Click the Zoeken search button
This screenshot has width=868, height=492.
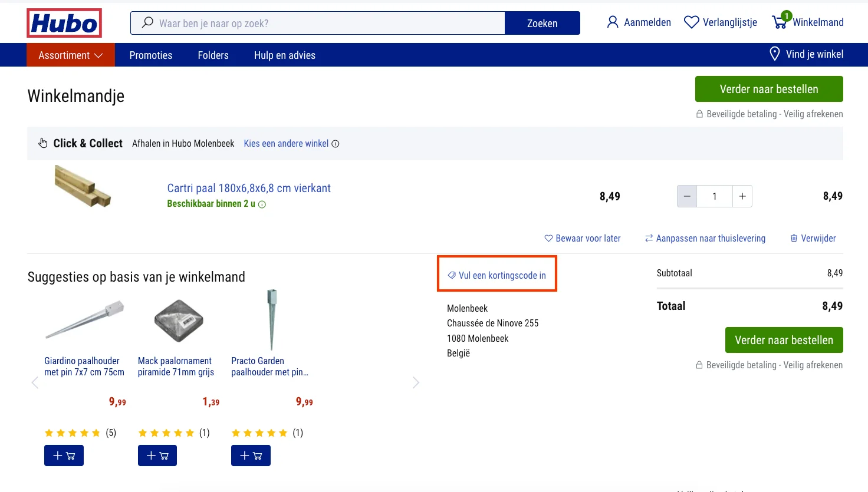(x=542, y=23)
